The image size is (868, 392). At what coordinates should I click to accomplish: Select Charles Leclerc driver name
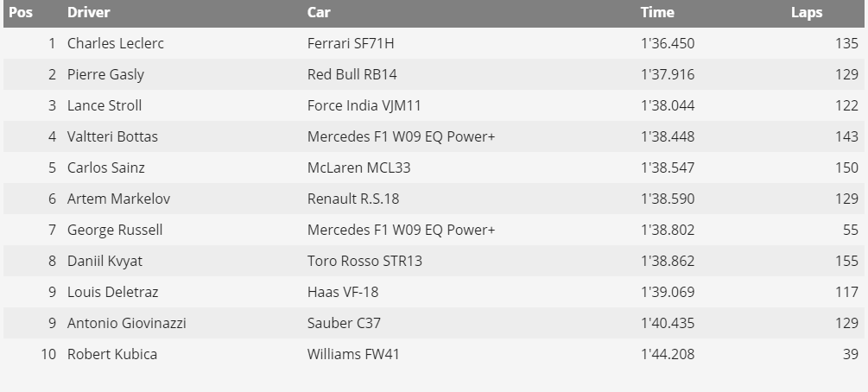point(116,43)
